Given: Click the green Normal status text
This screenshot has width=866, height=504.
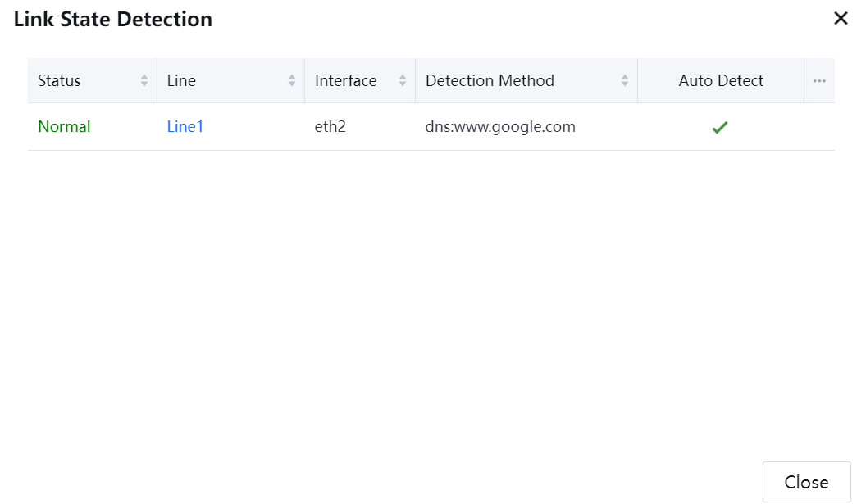Looking at the screenshot, I should tap(64, 127).
